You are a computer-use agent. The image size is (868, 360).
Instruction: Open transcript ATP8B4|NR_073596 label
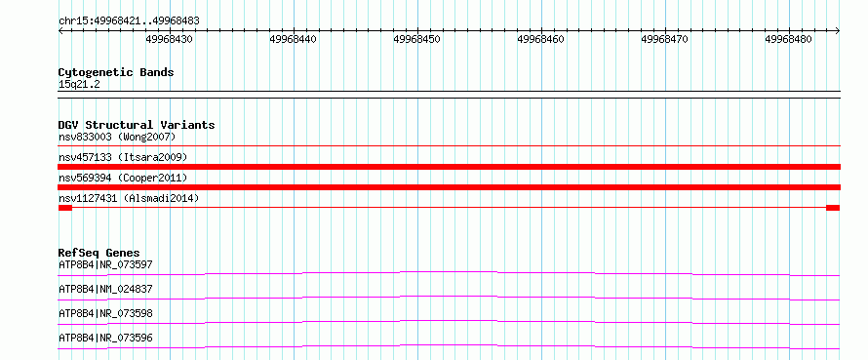(105, 338)
